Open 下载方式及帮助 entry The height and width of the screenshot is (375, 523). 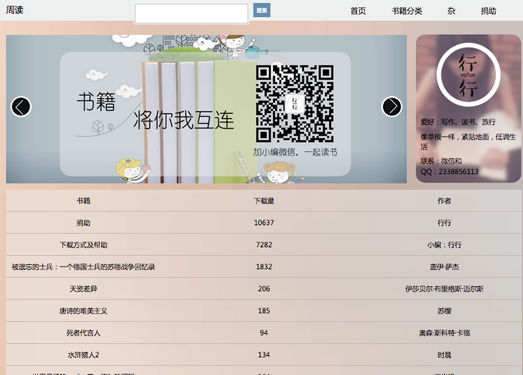point(83,245)
